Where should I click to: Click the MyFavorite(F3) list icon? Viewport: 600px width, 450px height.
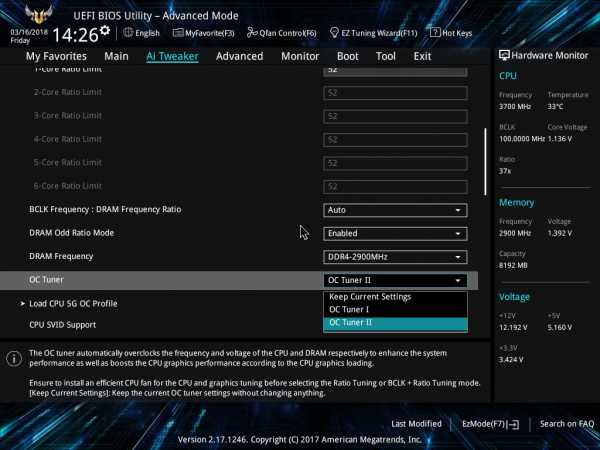point(178,33)
